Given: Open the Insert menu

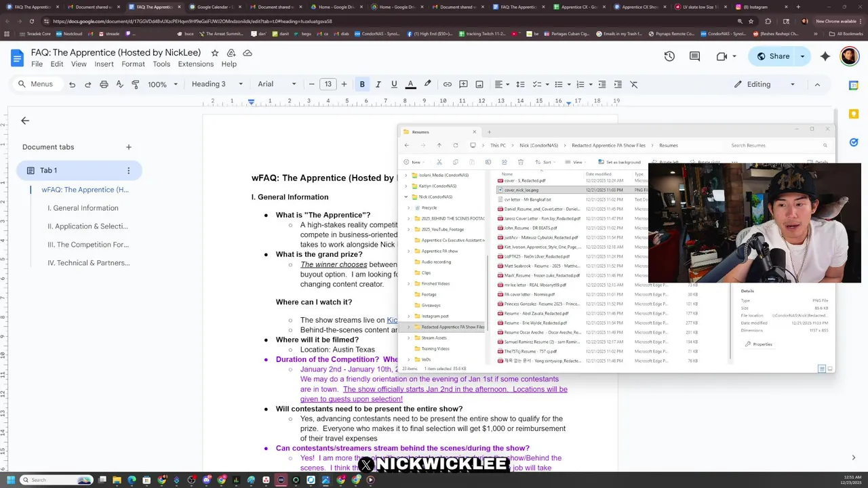Looking at the screenshot, I should 104,64.
